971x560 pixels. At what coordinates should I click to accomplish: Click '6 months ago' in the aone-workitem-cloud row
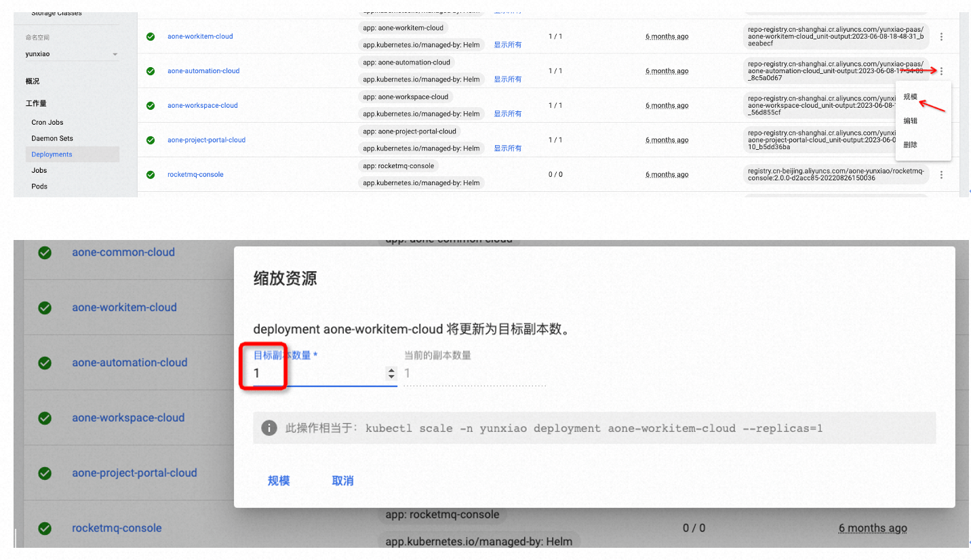tap(667, 37)
